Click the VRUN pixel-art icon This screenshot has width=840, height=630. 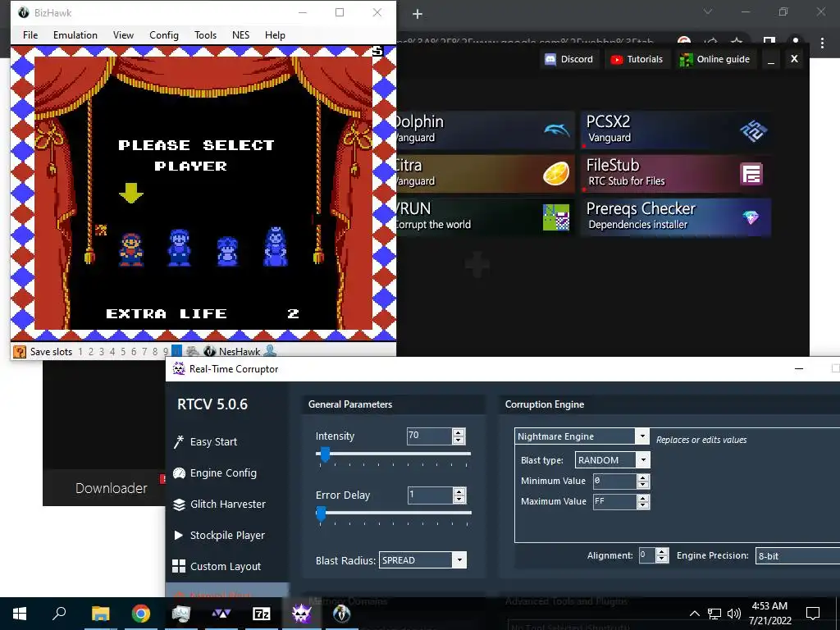coord(556,217)
